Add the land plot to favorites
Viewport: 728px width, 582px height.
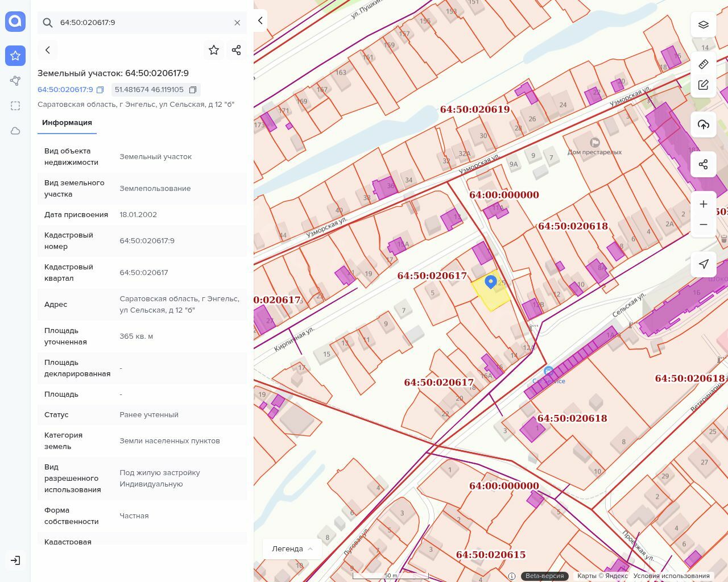214,50
